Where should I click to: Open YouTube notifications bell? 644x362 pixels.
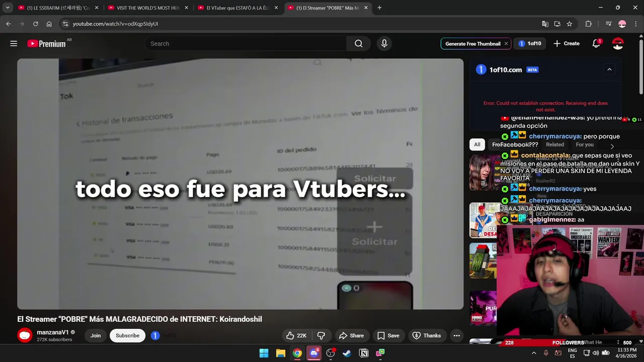[596, 44]
